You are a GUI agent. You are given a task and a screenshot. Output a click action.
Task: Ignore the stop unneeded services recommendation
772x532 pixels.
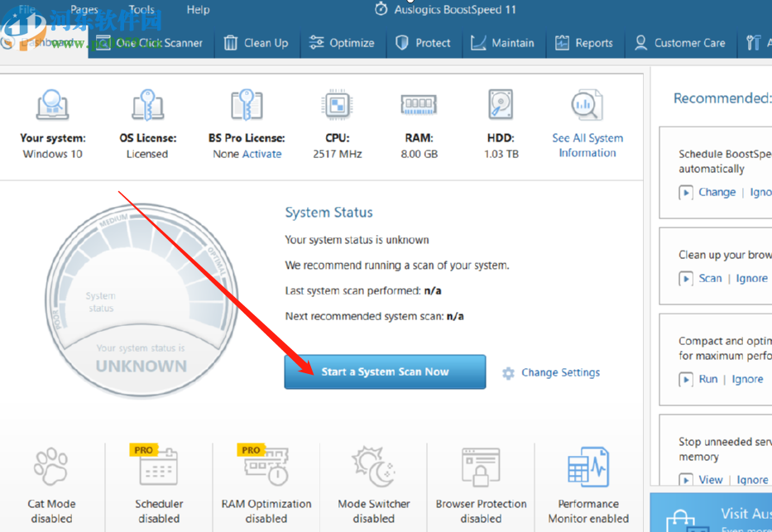[752, 479]
